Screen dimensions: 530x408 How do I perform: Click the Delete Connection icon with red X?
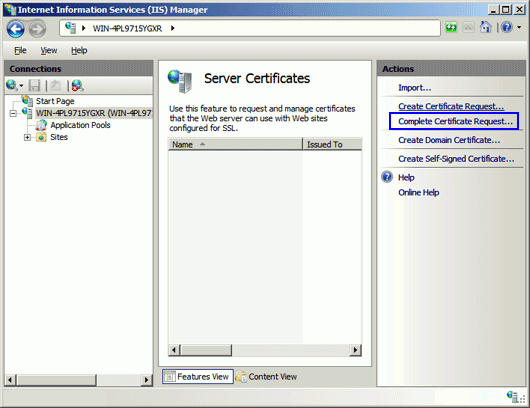77,86
